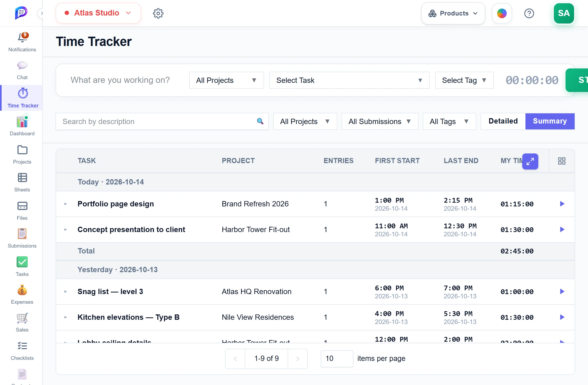Click the Atlas HQ Renovation project cell

point(257,292)
